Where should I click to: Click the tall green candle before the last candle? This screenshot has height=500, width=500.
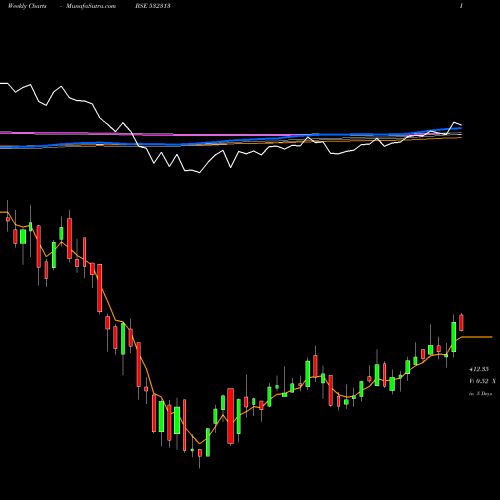[454, 337]
